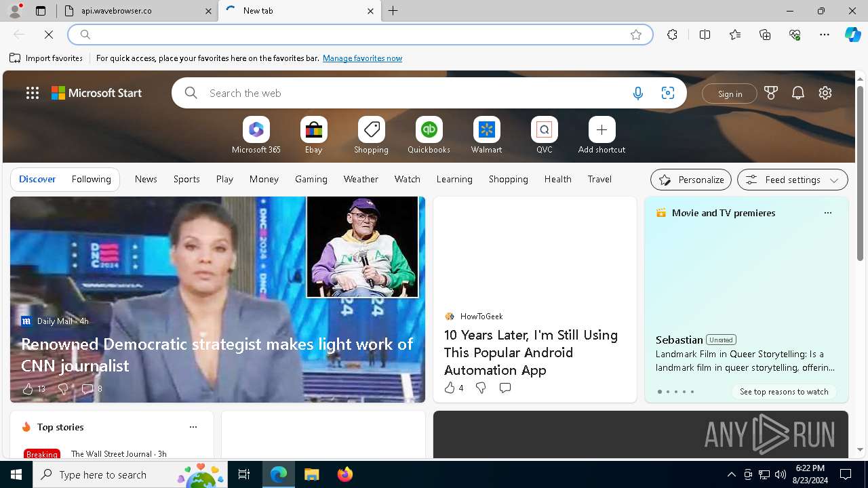
Task: Open a new browser tab
Action: (393, 11)
